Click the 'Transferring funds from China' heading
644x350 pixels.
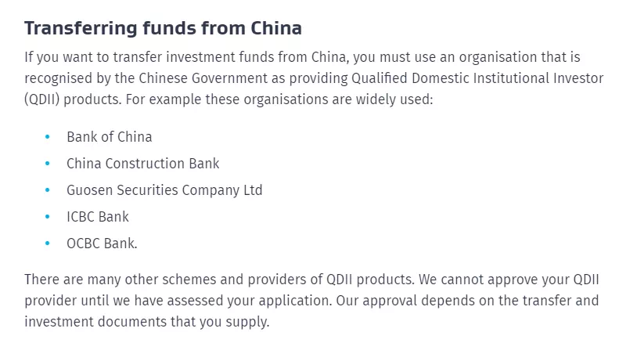click(163, 28)
